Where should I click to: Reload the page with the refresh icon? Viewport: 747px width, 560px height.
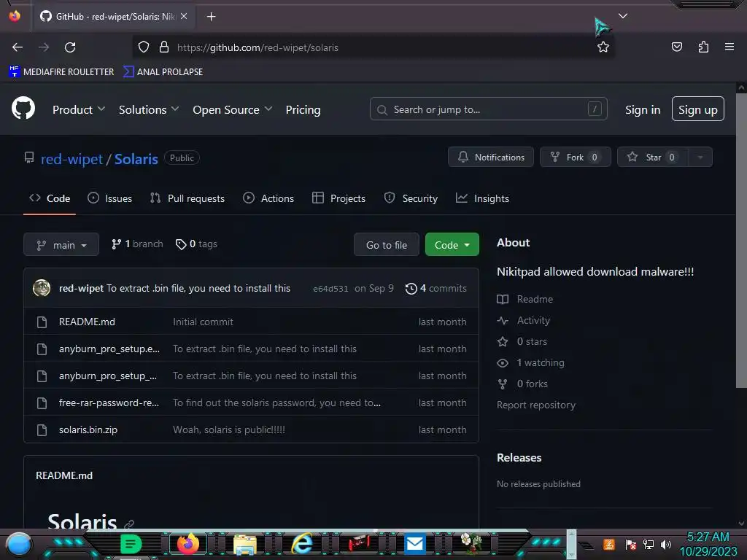(70, 47)
